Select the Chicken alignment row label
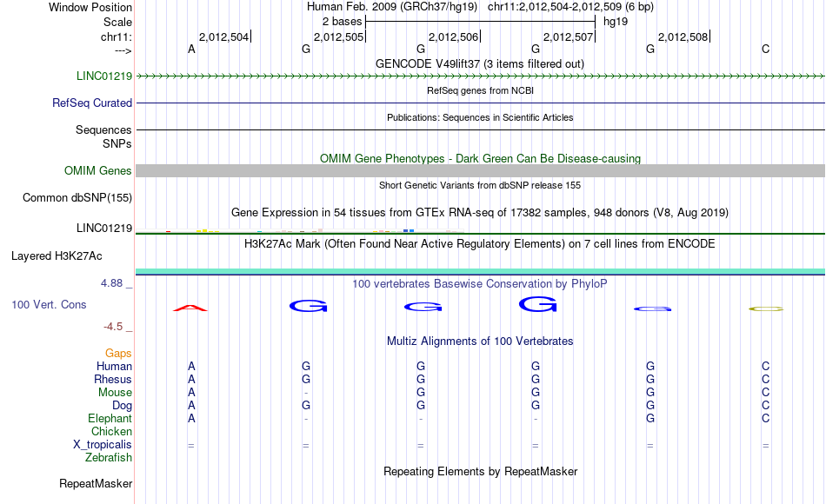 tap(111, 431)
